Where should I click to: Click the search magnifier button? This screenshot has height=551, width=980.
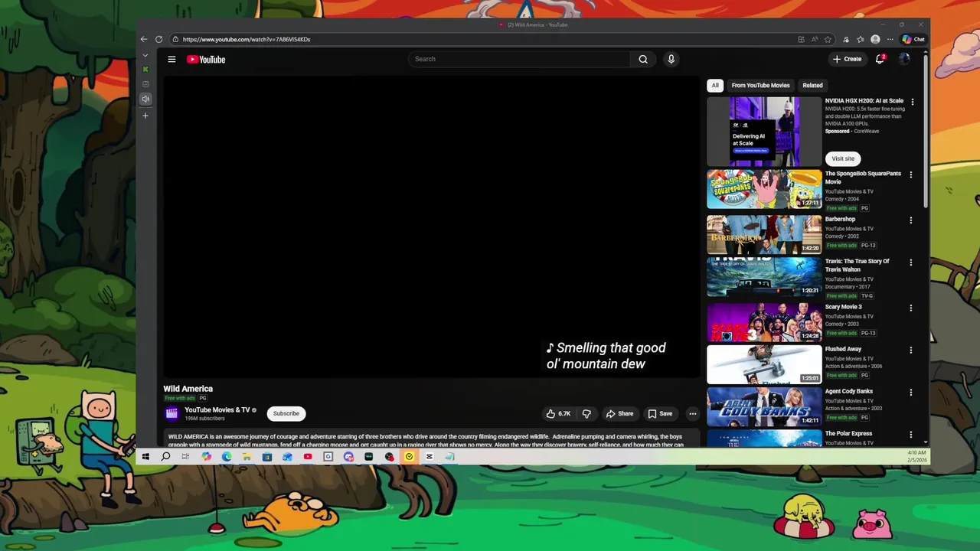[x=643, y=59]
